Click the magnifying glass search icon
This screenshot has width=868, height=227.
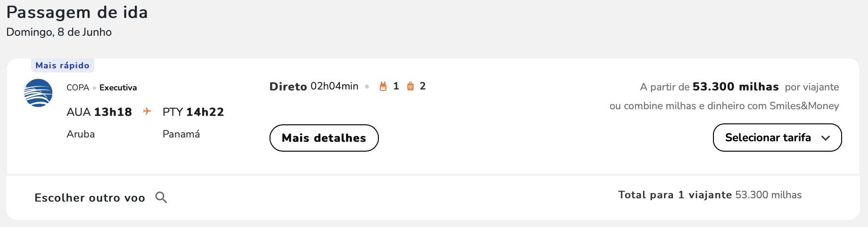coord(161,197)
